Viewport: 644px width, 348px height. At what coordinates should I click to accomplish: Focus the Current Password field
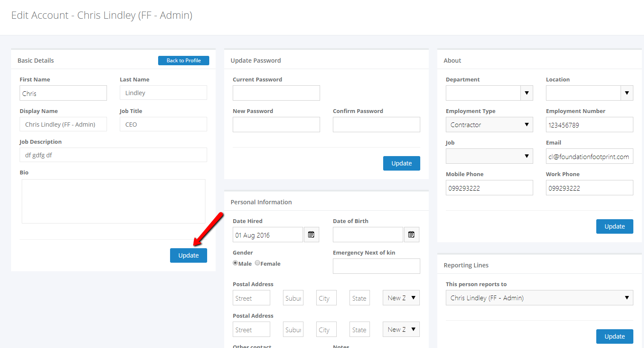(276, 93)
